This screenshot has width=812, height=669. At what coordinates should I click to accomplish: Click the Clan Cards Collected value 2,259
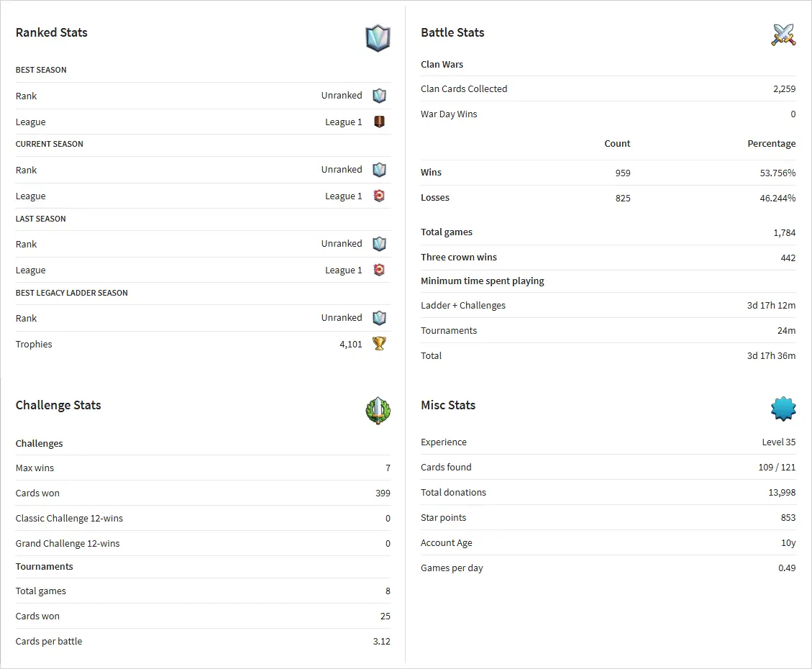pos(784,89)
